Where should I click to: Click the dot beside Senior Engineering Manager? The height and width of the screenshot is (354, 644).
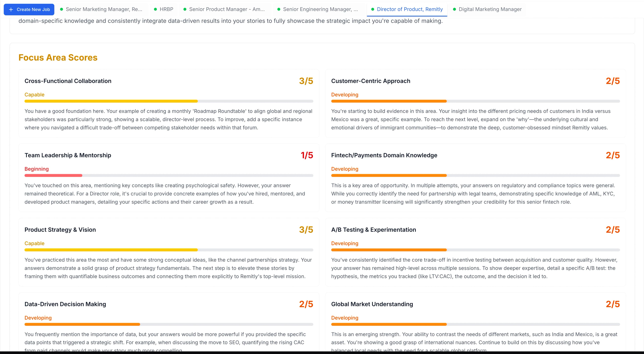click(279, 9)
